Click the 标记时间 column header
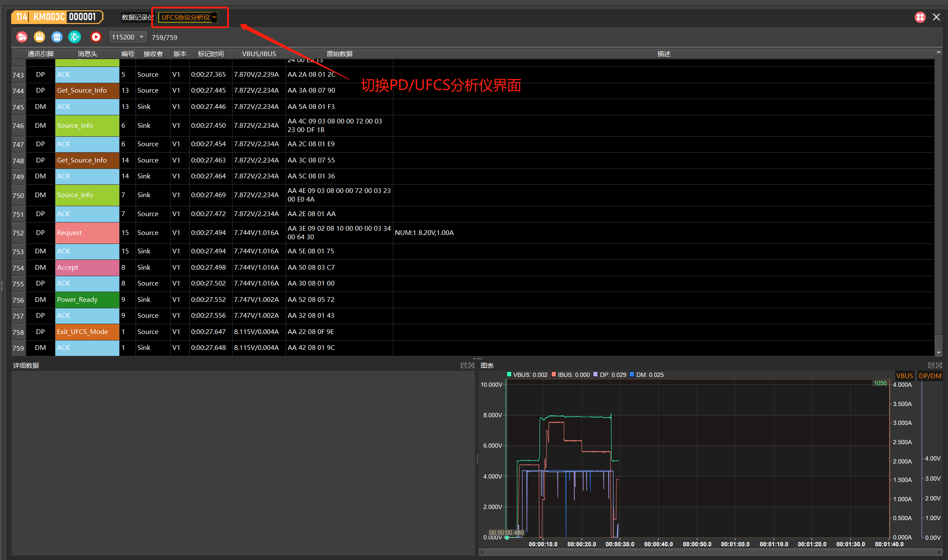 (211, 54)
